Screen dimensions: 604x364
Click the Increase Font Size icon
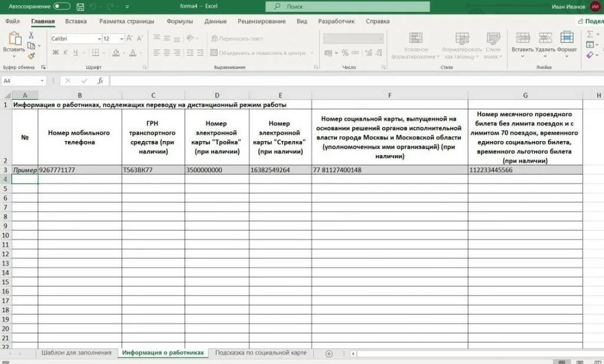coord(129,38)
